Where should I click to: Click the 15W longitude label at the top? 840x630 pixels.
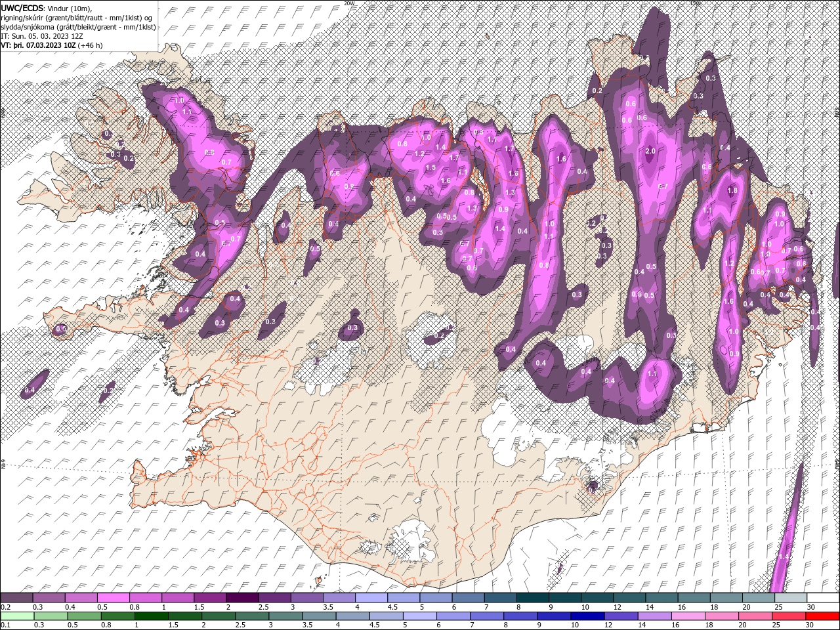tap(695, 3)
